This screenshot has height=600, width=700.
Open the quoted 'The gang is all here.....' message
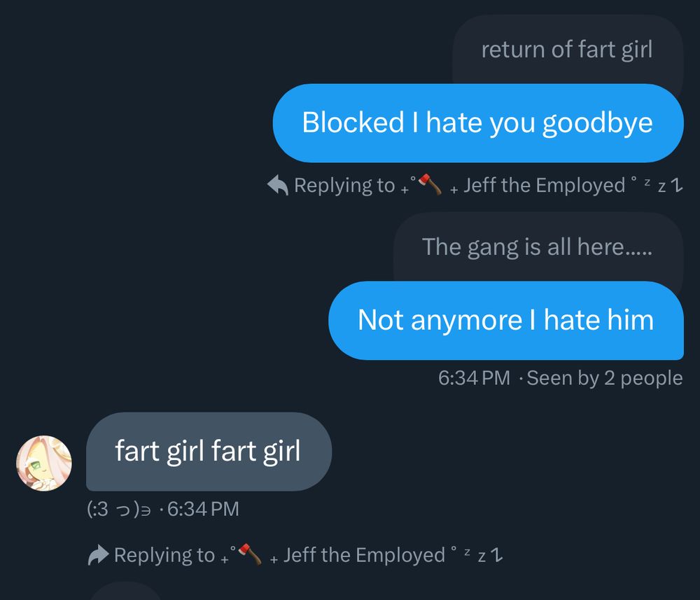tap(538, 247)
